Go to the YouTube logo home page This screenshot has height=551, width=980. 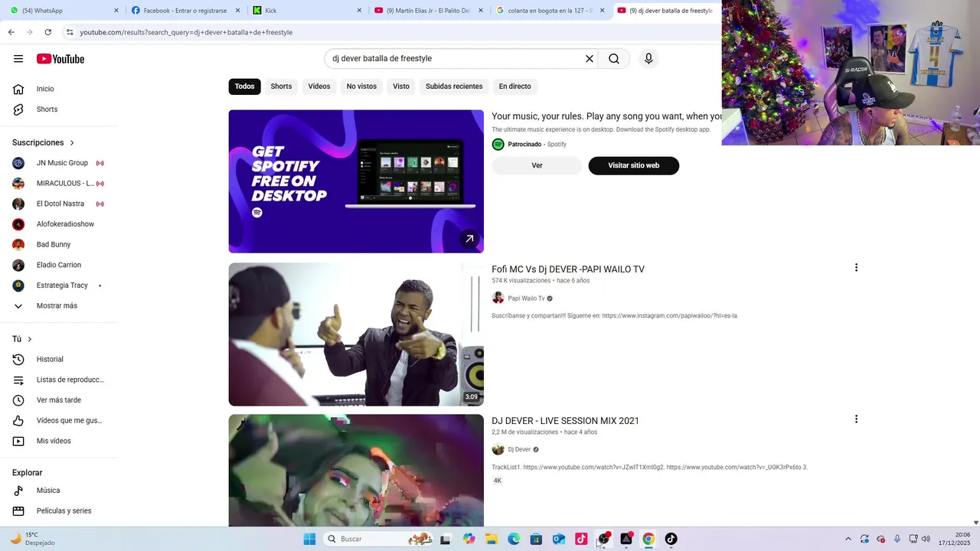point(60,59)
